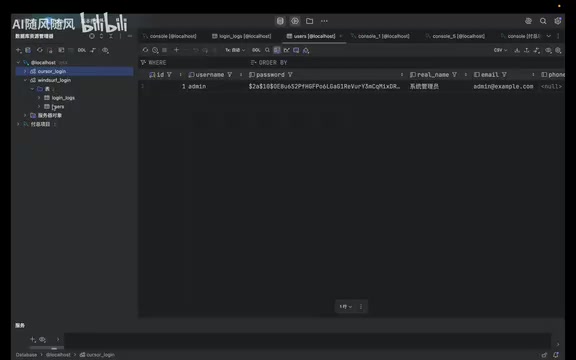Select the real_name column header

click(437, 75)
